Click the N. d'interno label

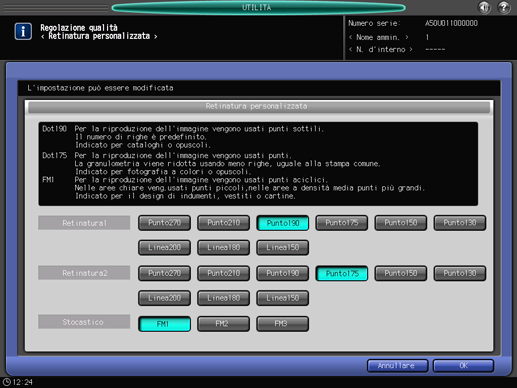tap(381, 50)
